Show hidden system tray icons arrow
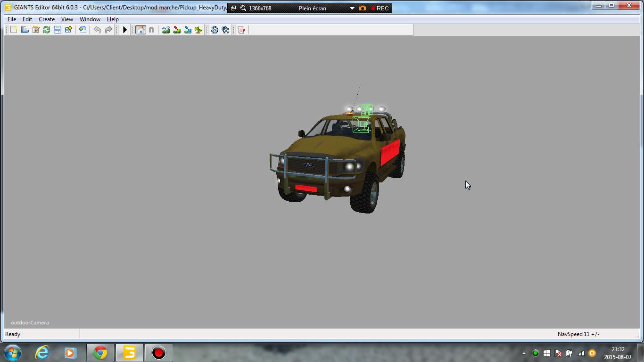 coord(524,353)
